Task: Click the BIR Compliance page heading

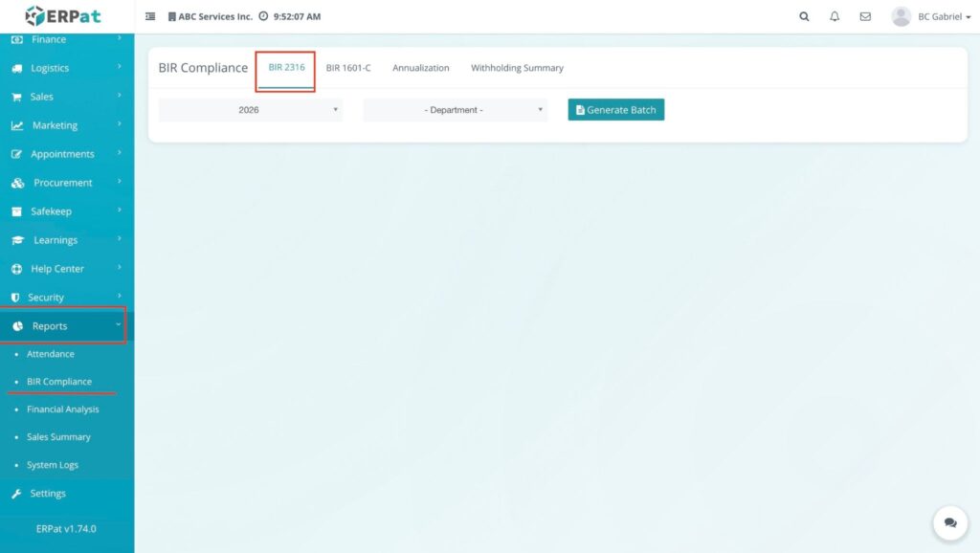Action: [203, 68]
